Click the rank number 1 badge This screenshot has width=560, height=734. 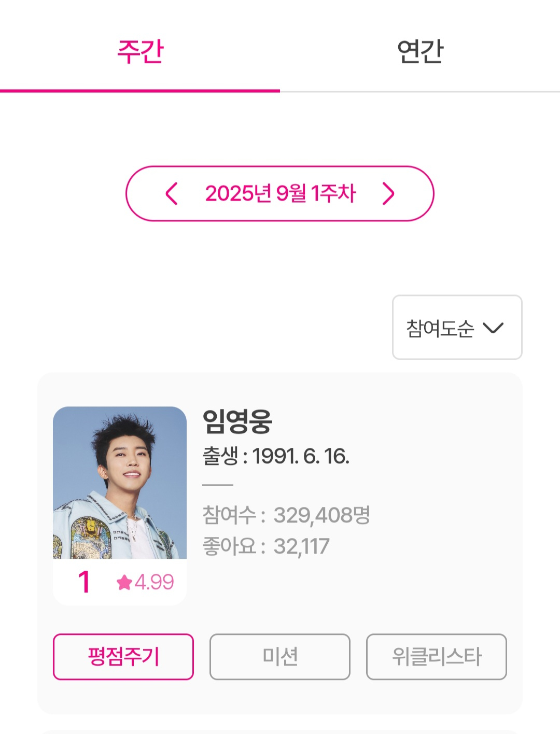84,582
